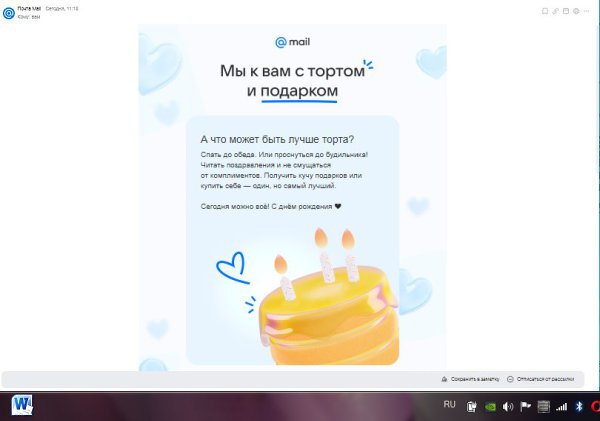Click the Bluetooth tray icon
The image size is (600, 421).
579,406
